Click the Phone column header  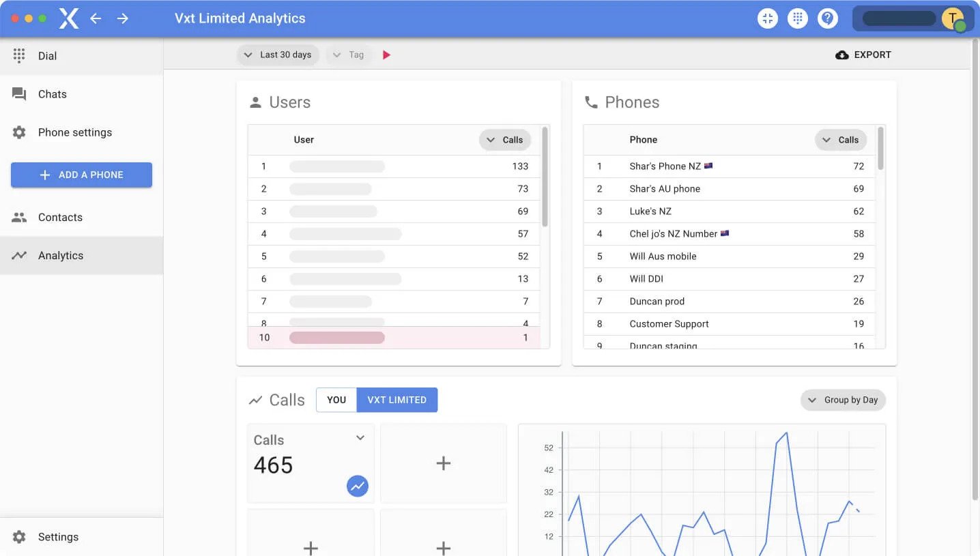click(x=644, y=140)
